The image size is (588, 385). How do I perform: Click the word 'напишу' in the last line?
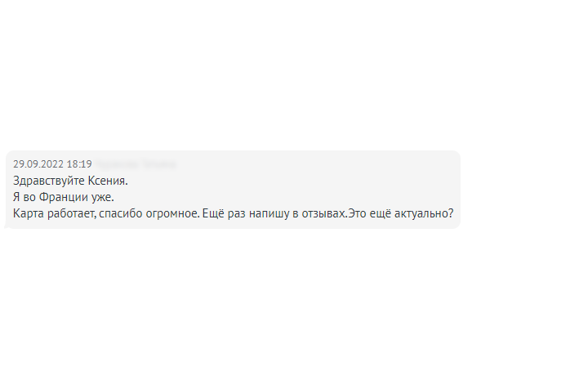(269, 213)
